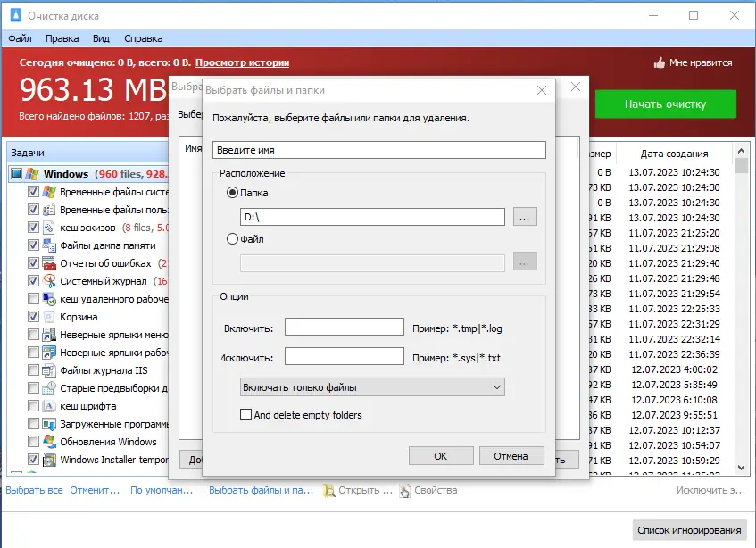Click the invalid desktop shortcuts icon
756x548 pixels.
[x=49, y=353]
